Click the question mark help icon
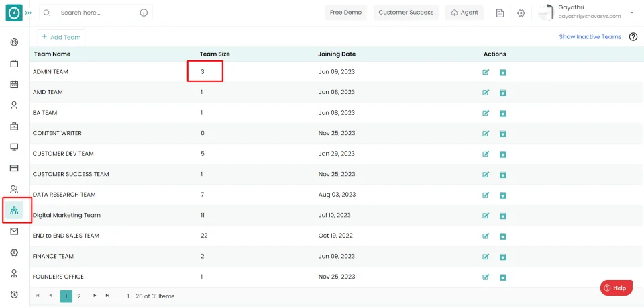Screen dimensions: 644x307 tap(633, 37)
